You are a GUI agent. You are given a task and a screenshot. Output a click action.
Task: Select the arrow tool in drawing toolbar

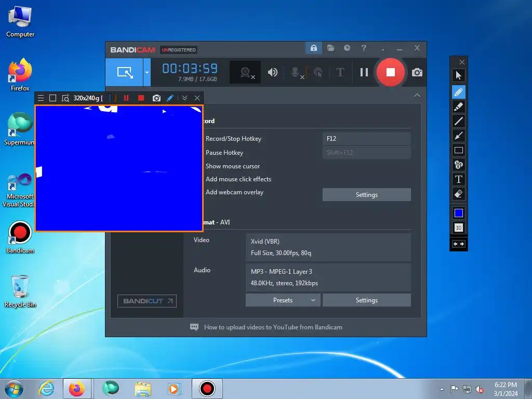[x=458, y=136]
